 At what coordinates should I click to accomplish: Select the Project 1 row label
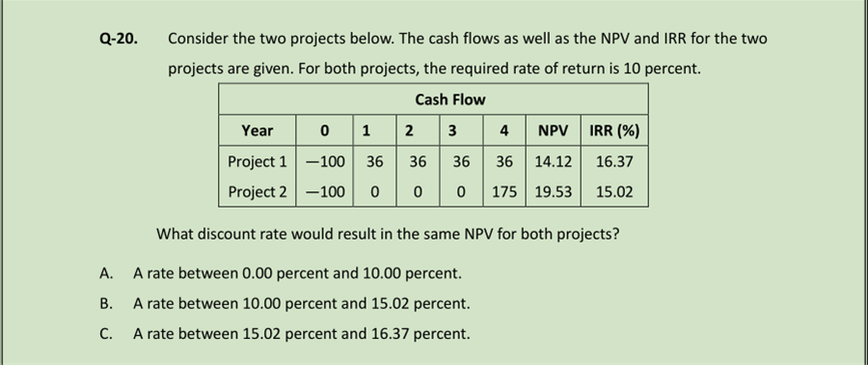(257, 161)
